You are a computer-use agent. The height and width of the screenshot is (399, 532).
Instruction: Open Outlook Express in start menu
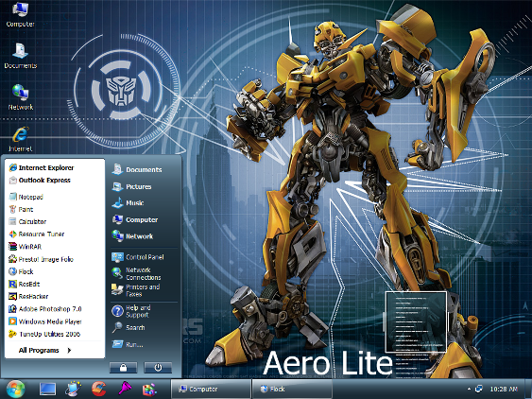tap(40, 181)
